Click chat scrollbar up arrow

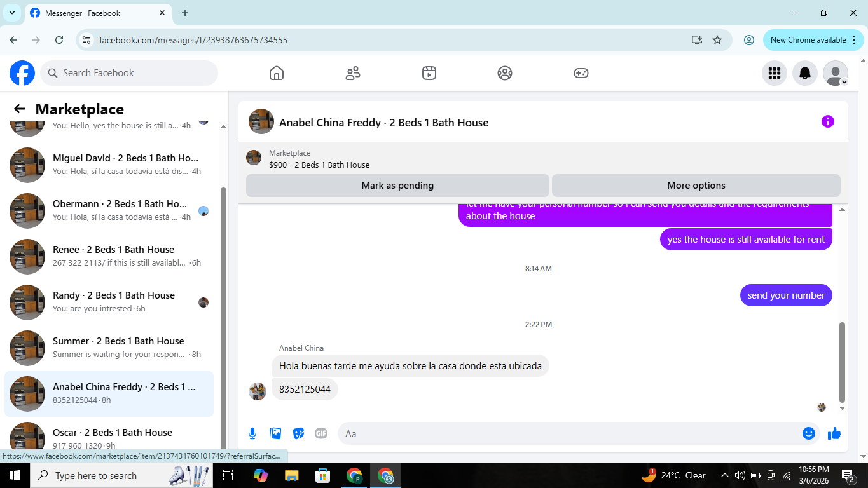[x=843, y=209]
